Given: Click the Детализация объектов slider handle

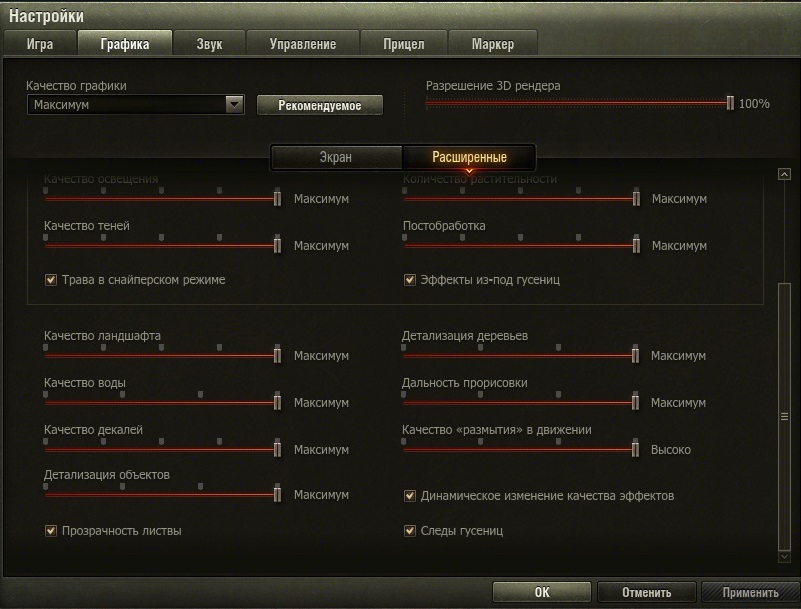Looking at the screenshot, I should pyautogui.click(x=277, y=494).
